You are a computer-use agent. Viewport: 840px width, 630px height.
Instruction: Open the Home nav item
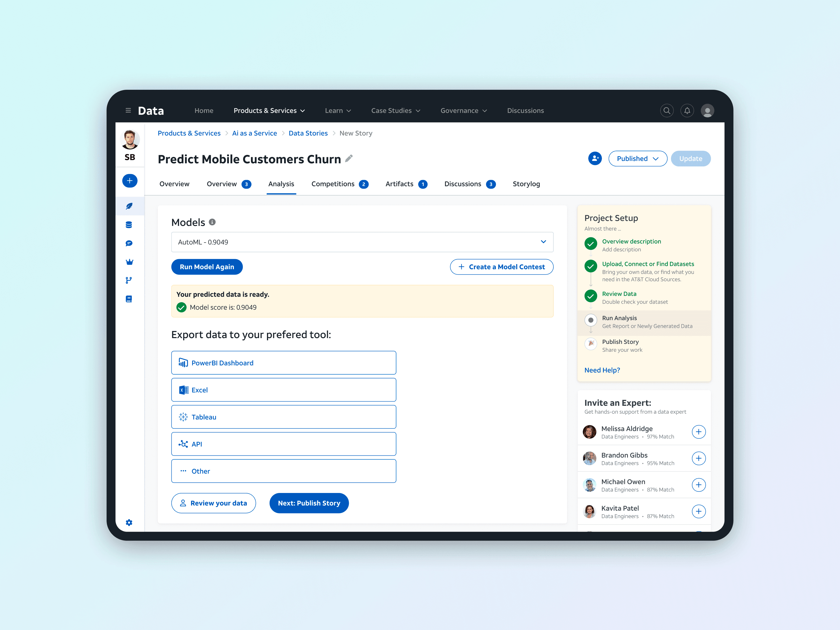pos(204,111)
